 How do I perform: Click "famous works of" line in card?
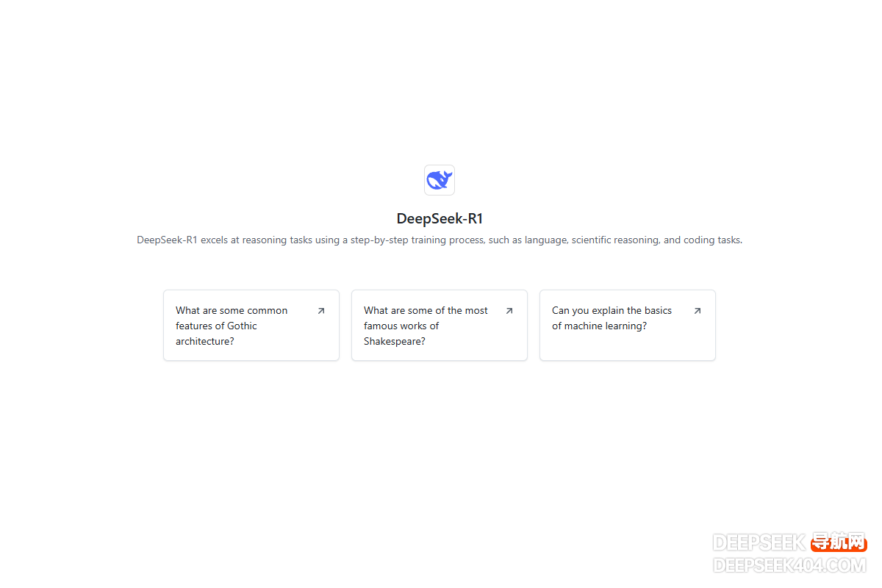coord(401,326)
